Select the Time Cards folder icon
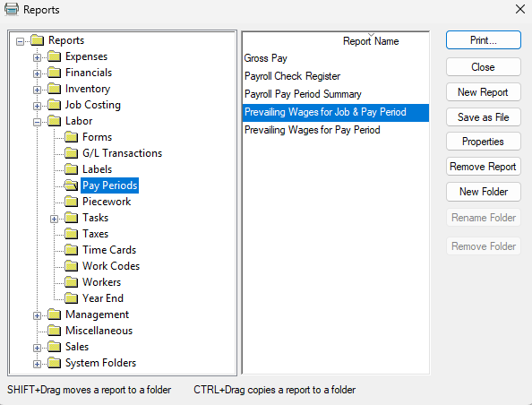The height and width of the screenshot is (405, 532). 72,250
